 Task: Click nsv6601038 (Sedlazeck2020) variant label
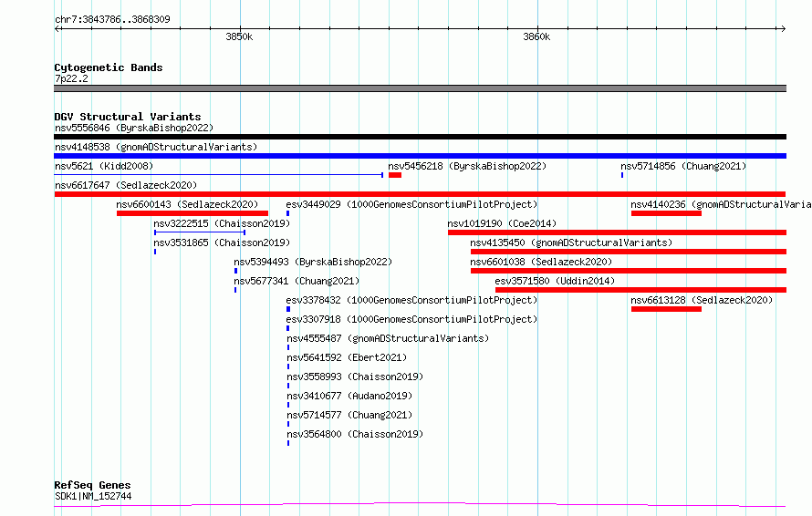click(541, 262)
